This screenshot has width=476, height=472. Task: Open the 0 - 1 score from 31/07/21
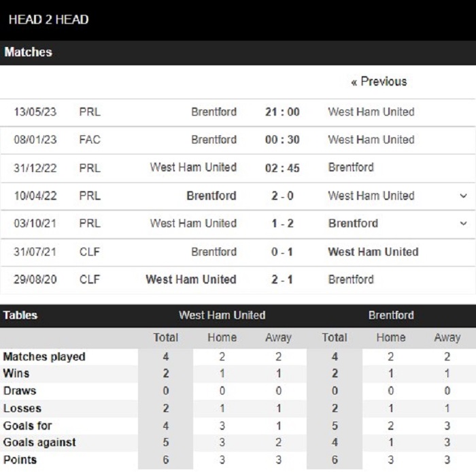(x=282, y=252)
